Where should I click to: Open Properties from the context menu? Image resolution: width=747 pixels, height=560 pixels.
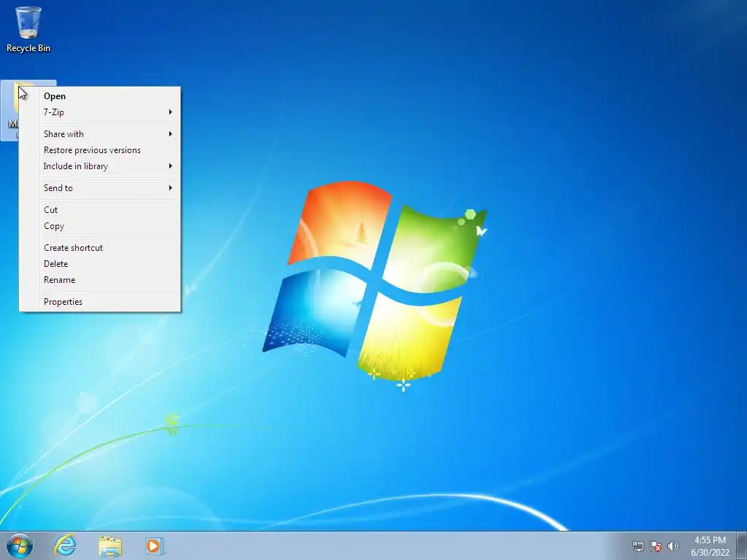point(99,302)
